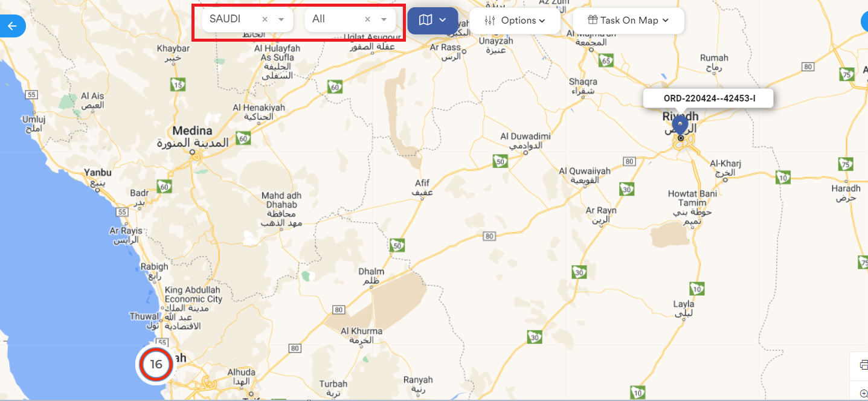Click the blue circle button at top right
Image resolution: width=868 pixels, height=401 pixels.
click(864, 22)
